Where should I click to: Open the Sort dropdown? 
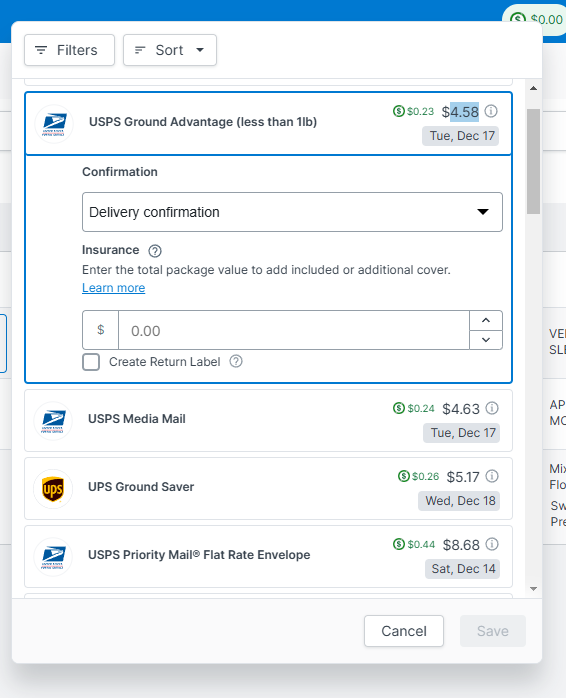pos(170,50)
